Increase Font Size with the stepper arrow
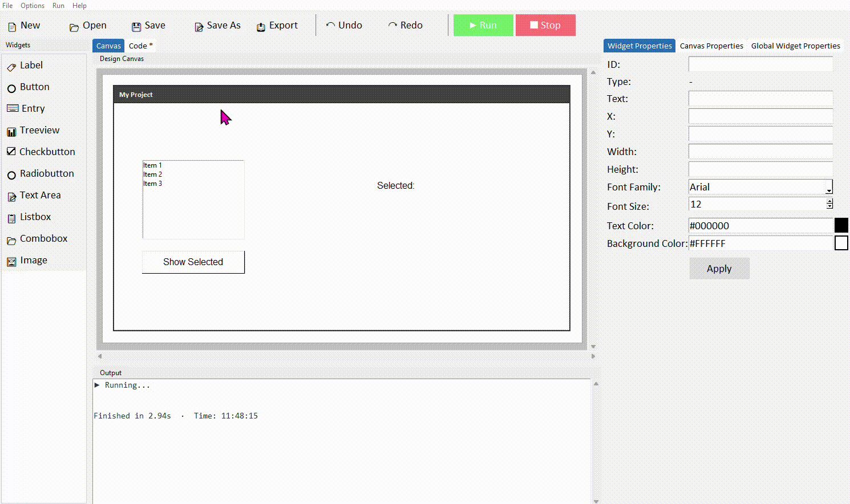 pos(829,201)
